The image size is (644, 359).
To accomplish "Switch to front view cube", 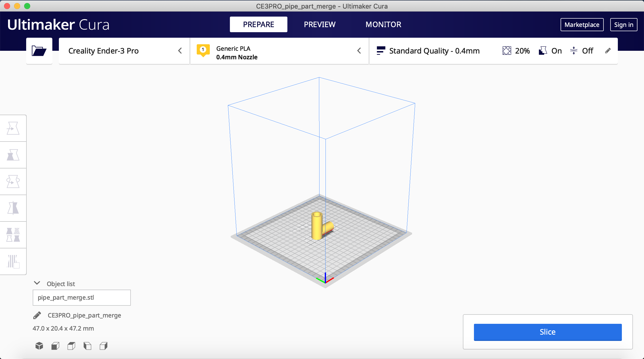I will click(x=55, y=346).
